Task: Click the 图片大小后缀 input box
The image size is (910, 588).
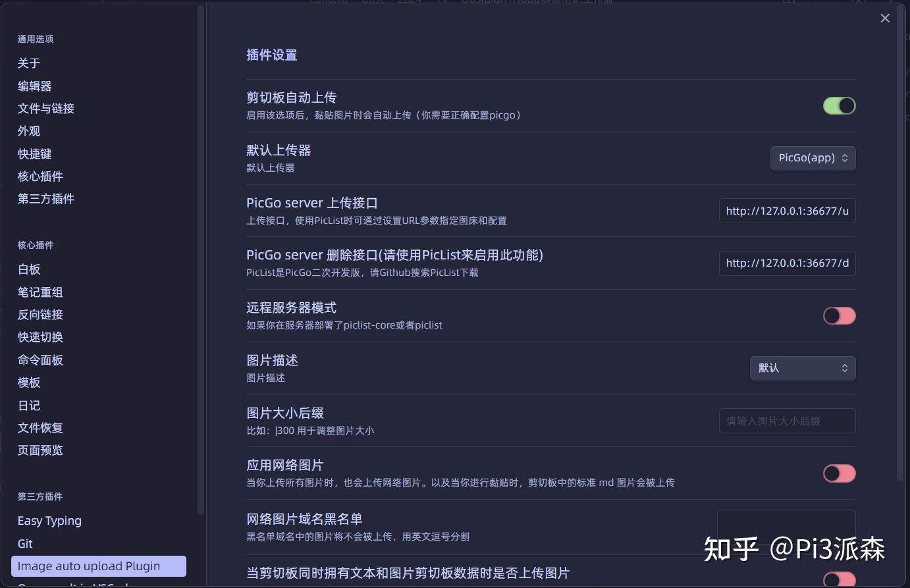Action: 787,421
